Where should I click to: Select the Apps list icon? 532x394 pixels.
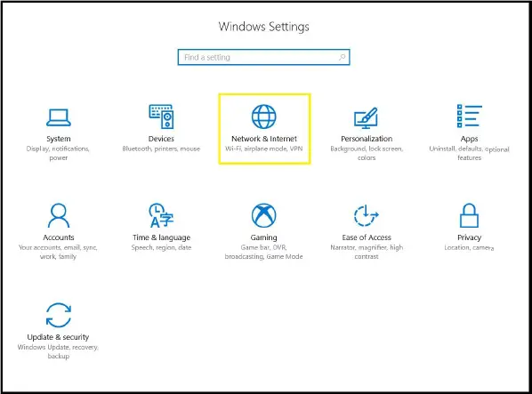point(469,116)
